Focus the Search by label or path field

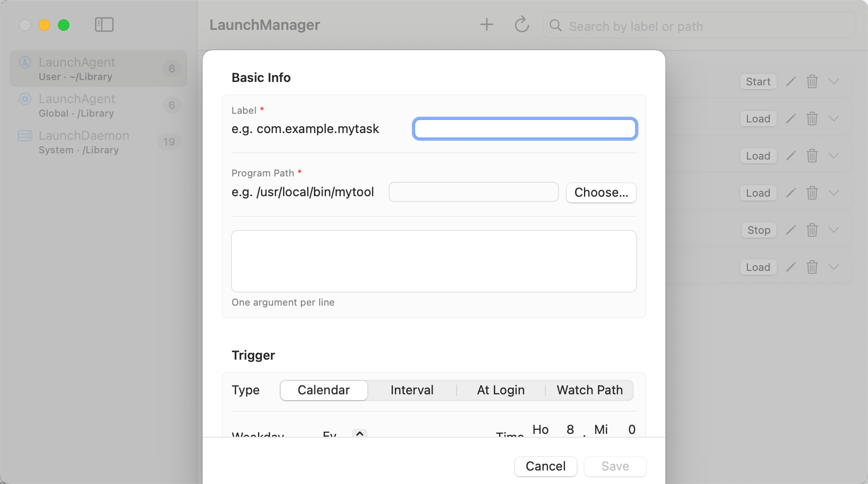coord(699,26)
